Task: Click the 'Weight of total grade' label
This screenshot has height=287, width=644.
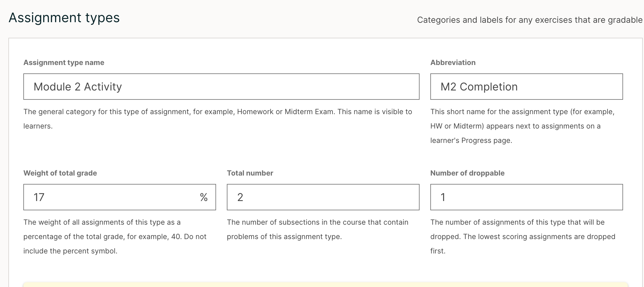Action: [x=60, y=173]
